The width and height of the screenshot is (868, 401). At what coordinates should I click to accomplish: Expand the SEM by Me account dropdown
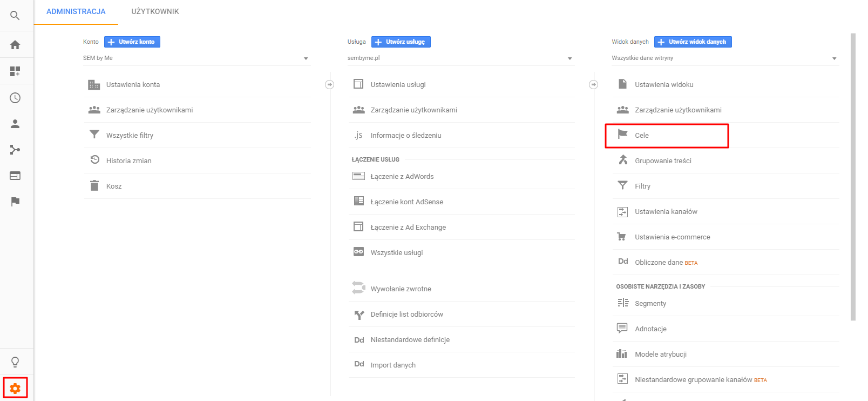click(196, 58)
